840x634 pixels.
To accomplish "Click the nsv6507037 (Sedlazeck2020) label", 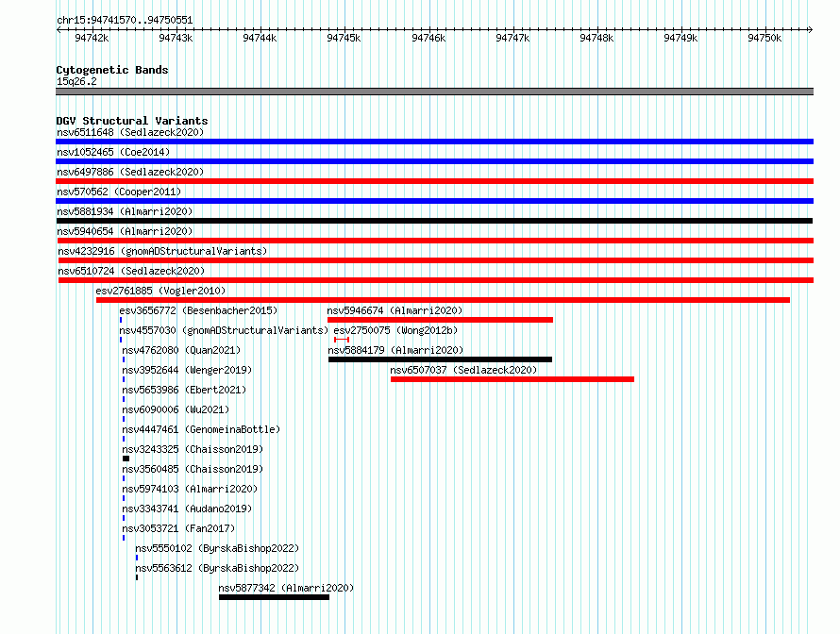I will 463,370.
